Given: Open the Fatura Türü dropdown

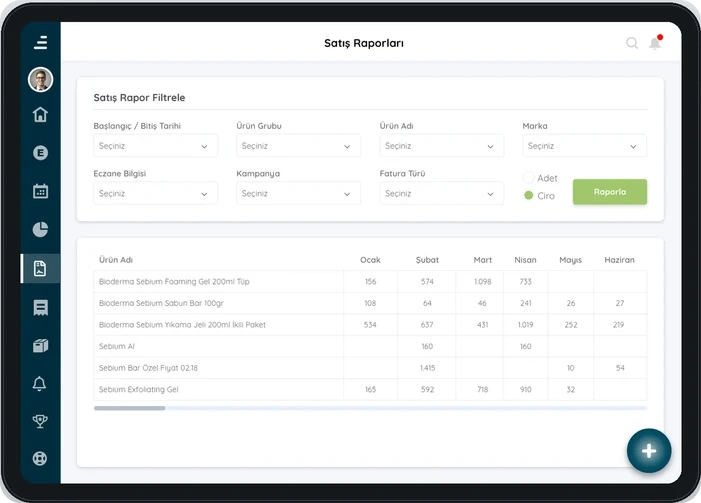Looking at the screenshot, I should pos(442,193).
